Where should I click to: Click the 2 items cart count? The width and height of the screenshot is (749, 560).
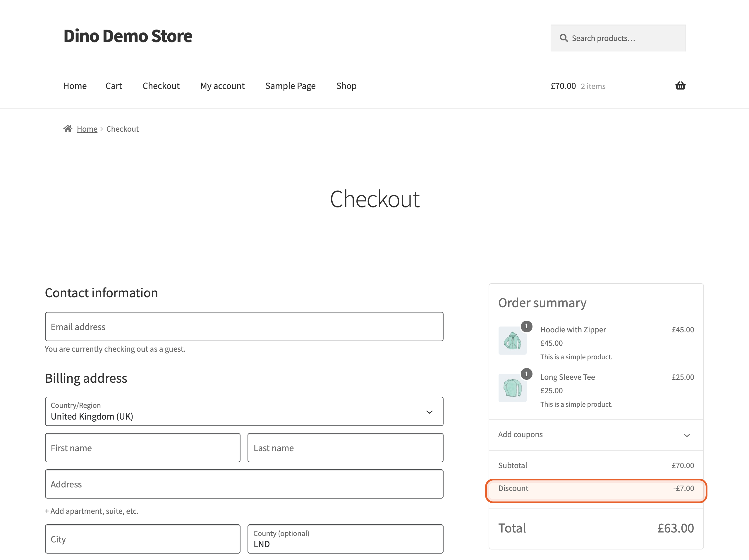(x=593, y=86)
